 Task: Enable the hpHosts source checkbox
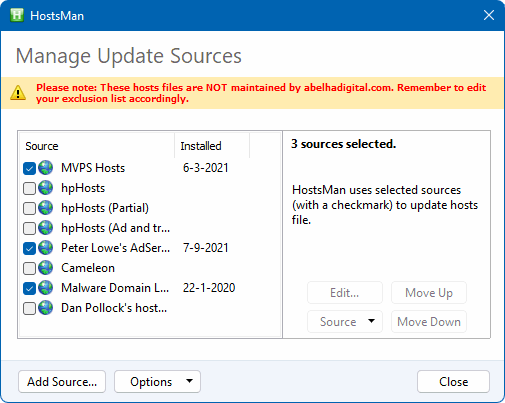click(x=29, y=188)
